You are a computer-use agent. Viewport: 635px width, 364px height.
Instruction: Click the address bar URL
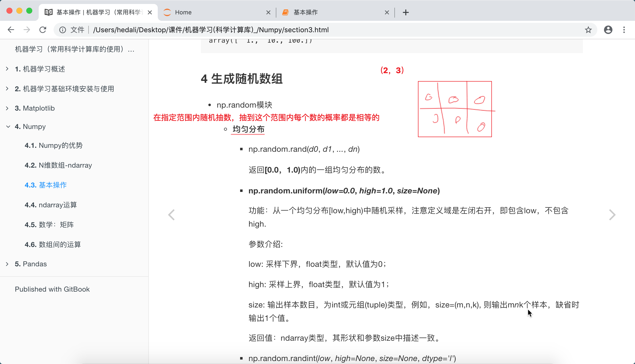(x=211, y=30)
